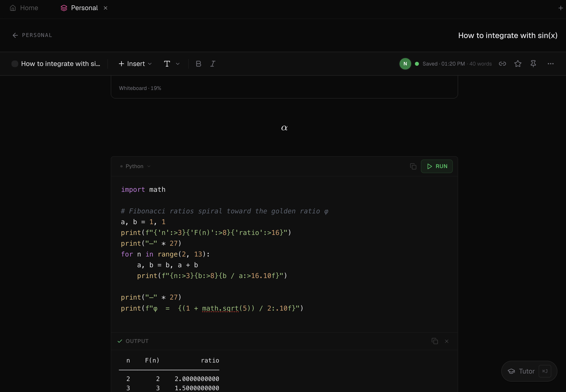This screenshot has width=566, height=392.
Task: Close the Personal tab
Action: [105, 8]
